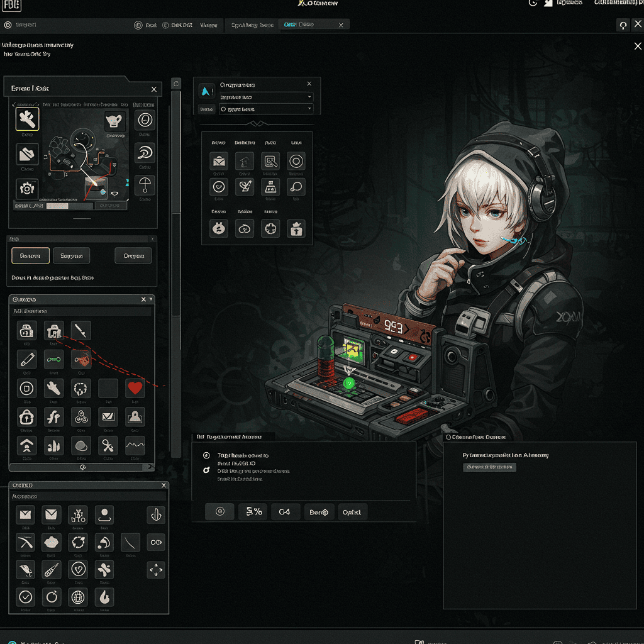The height and width of the screenshot is (644, 644).
Task: Click the waveform icon in the inventory grid
Action: (135, 445)
